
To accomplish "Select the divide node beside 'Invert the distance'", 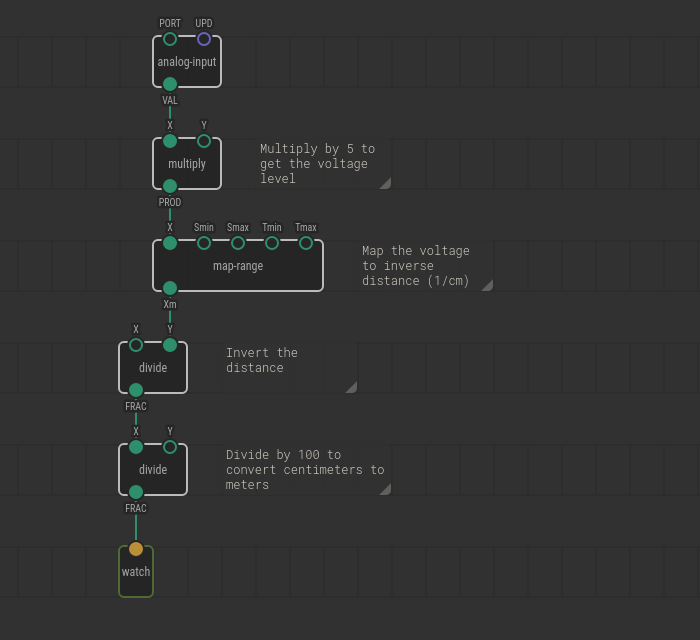I will pos(153,368).
